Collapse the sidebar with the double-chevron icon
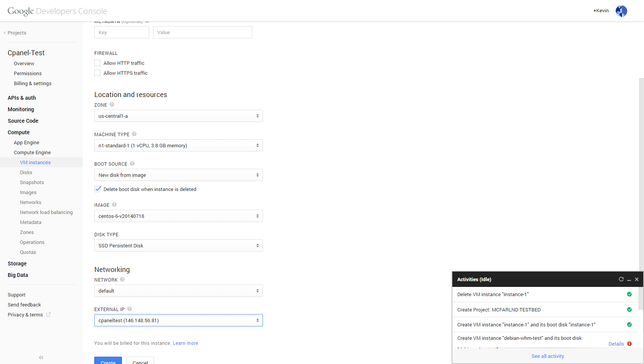The height and width of the screenshot is (364, 644). click(41, 357)
